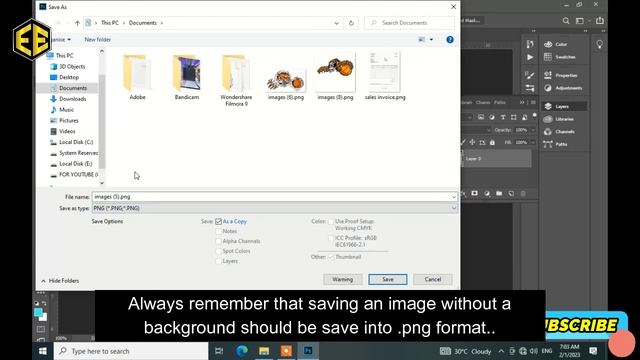Click the Warning button
Screen dimensions: 640x360
click(x=342, y=279)
